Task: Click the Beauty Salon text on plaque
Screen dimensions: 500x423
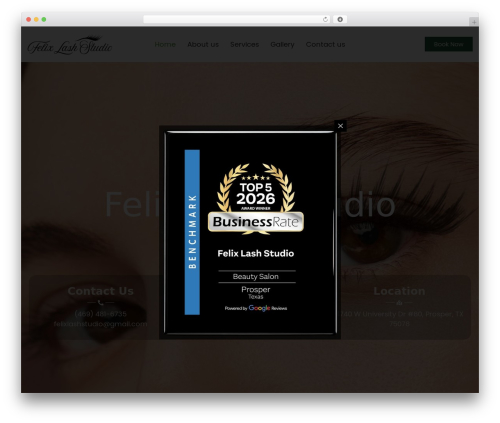Action: (256, 276)
